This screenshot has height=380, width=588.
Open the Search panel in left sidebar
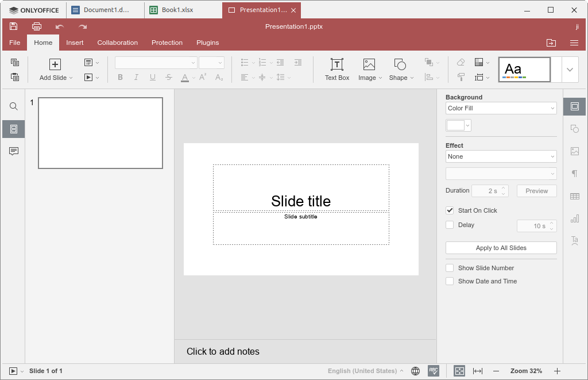click(14, 106)
